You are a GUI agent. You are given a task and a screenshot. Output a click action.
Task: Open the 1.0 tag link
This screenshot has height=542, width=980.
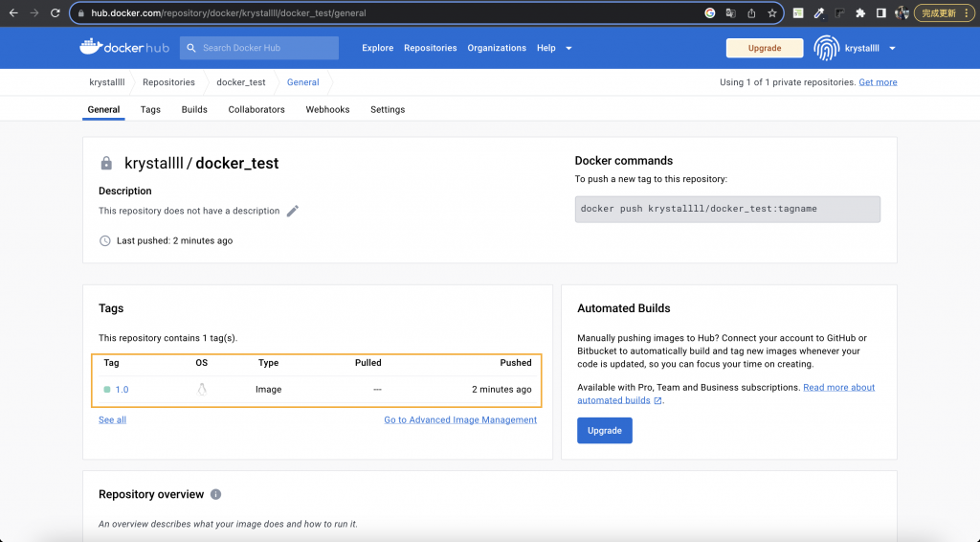pos(122,390)
